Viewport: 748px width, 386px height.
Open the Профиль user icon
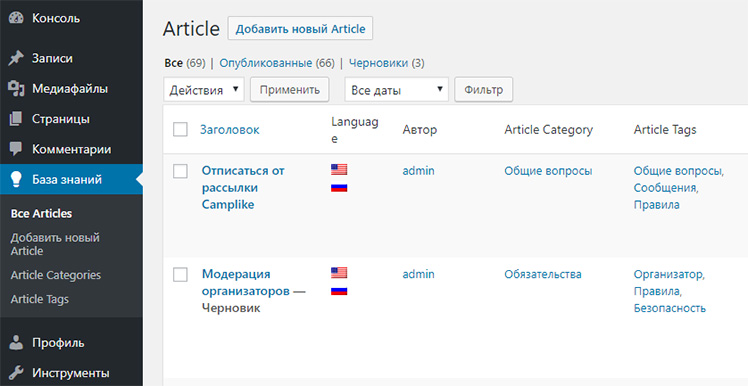pos(16,343)
